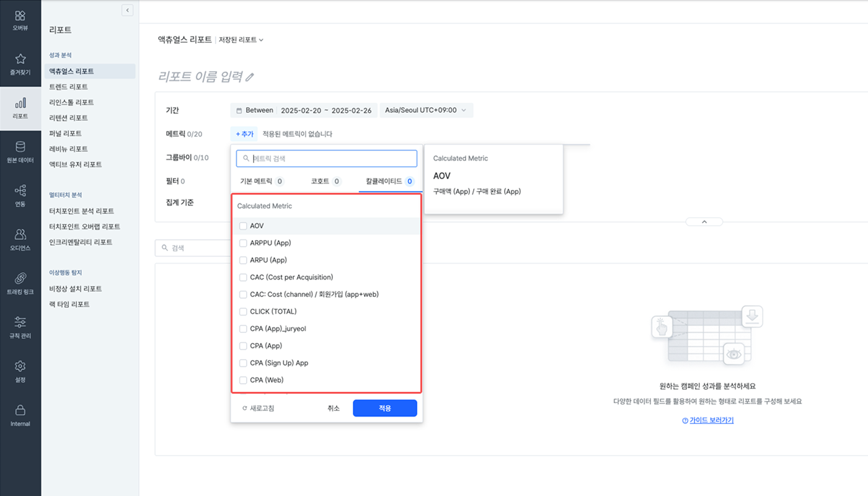Check the CPA (Sign Up) App checkbox

(x=243, y=363)
